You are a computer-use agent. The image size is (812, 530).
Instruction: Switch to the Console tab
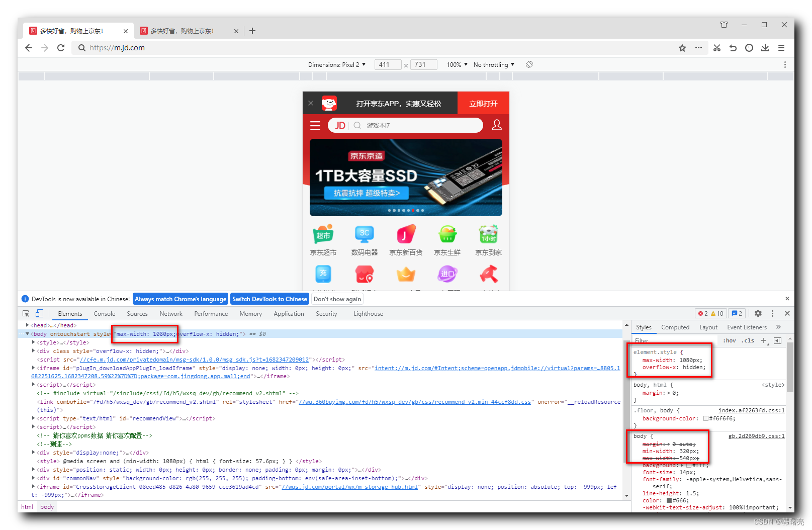[x=104, y=313]
